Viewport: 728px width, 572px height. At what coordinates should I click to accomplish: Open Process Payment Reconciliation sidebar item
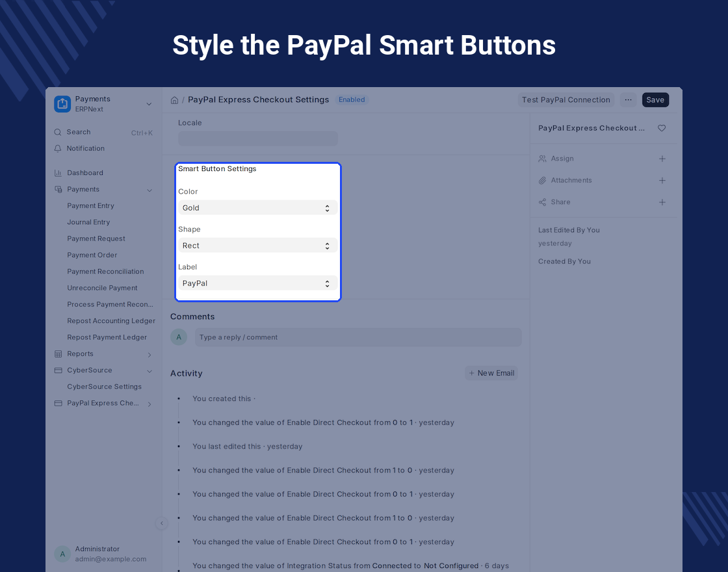pos(110,305)
